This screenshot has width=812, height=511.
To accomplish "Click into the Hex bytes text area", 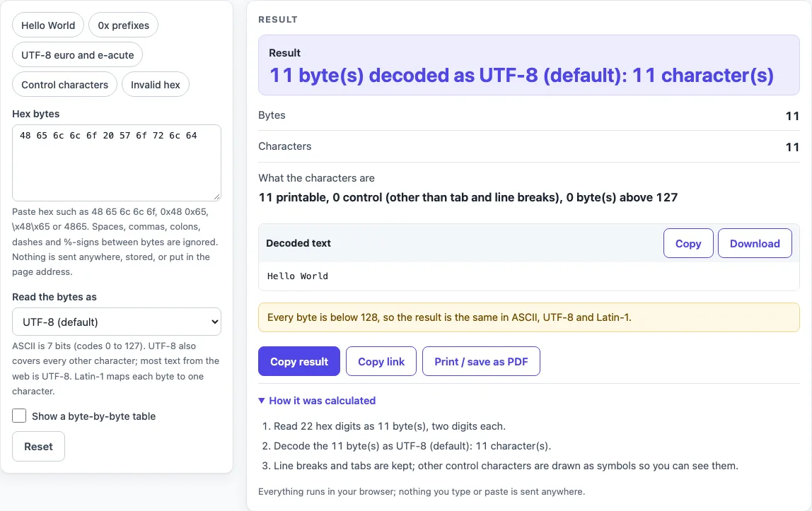I will [117, 163].
